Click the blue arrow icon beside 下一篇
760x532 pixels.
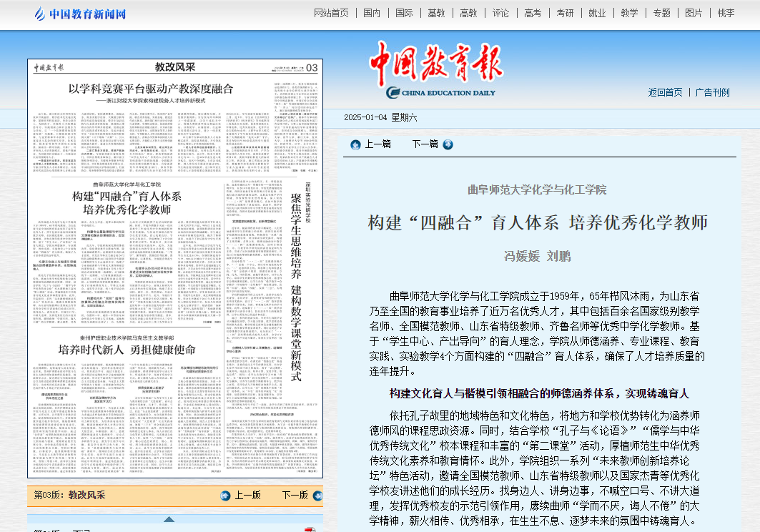tap(448, 144)
